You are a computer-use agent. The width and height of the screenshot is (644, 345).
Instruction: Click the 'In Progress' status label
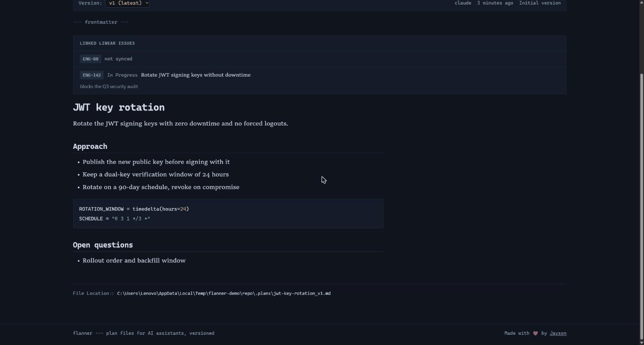pyautogui.click(x=122, y=75)
